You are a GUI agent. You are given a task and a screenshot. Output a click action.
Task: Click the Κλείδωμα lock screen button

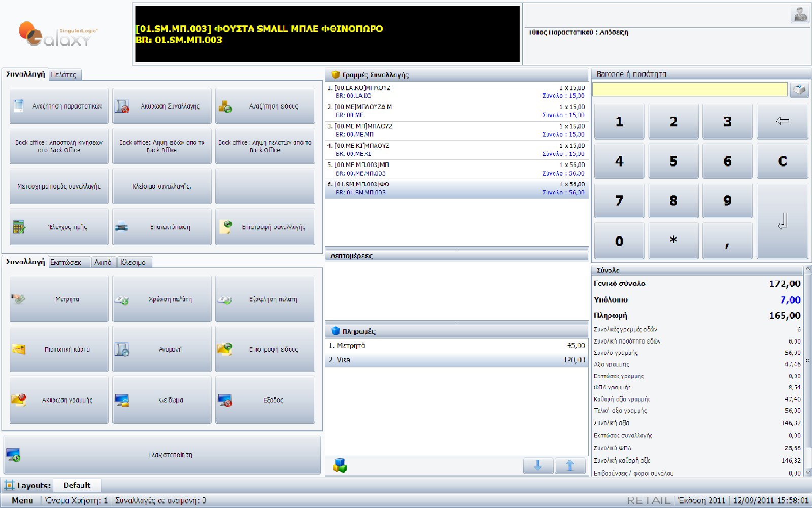pyautogui.click(x=161, y=186)
